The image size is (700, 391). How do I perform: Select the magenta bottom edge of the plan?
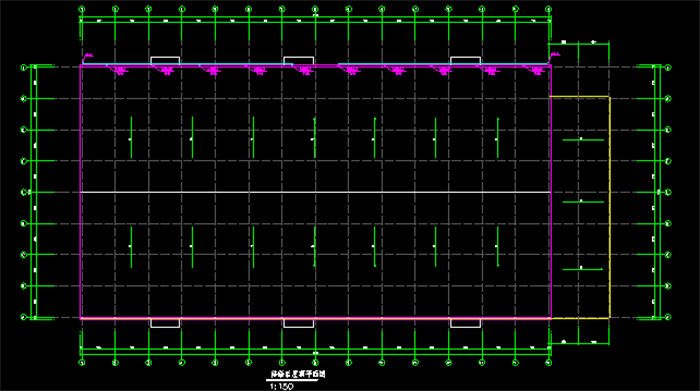pyautogui.click(x=316, y=319)
